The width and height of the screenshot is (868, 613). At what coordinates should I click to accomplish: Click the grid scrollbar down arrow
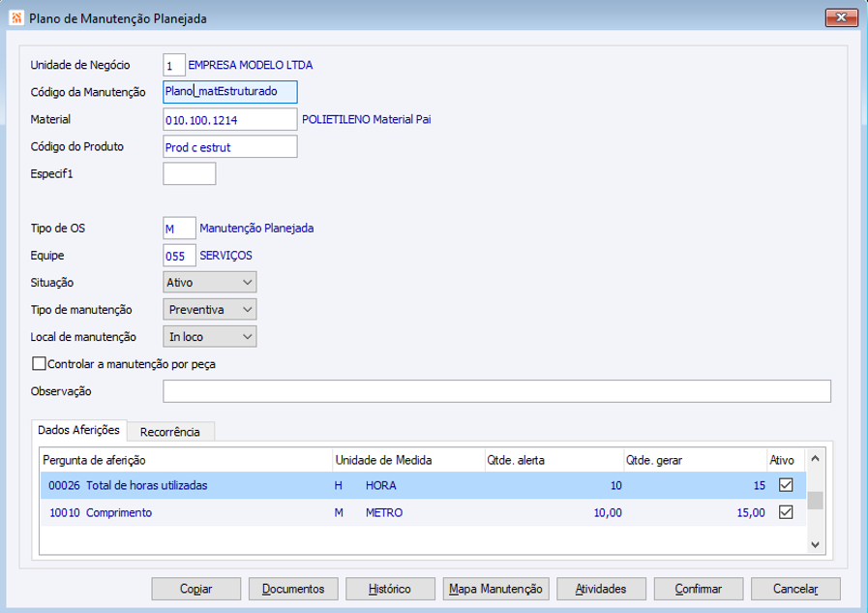click(x=815, y=544)
